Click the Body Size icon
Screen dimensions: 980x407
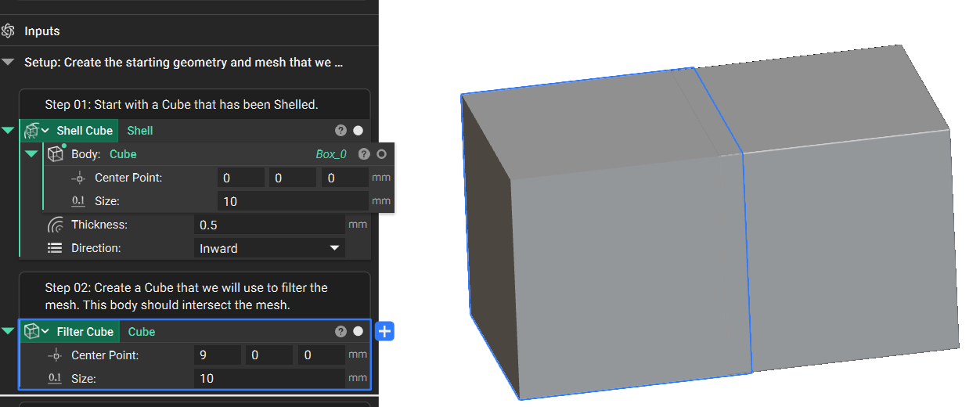tap(78, 201)
